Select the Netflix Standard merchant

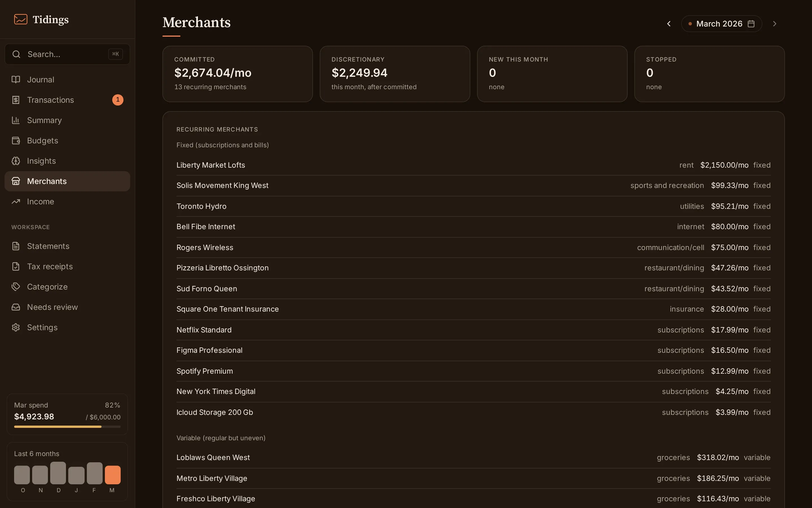point(473,330)
